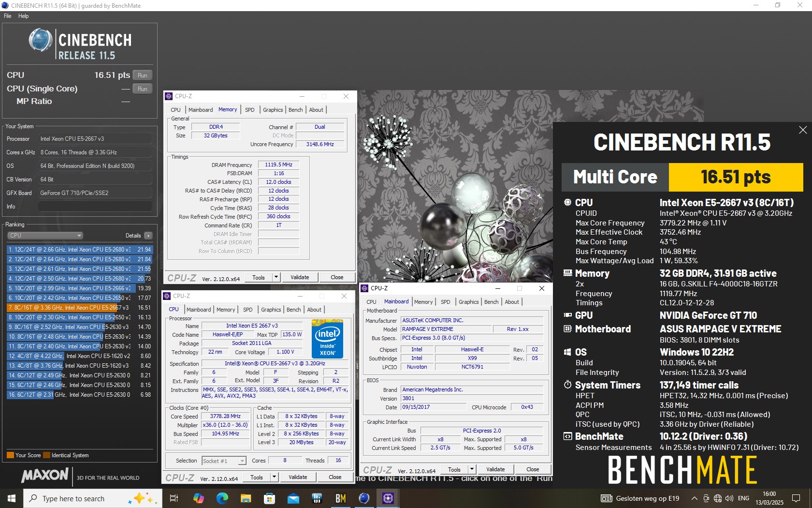Open the Socket #1 selection dropdown
812x508 pixels.
click(224, 461)
